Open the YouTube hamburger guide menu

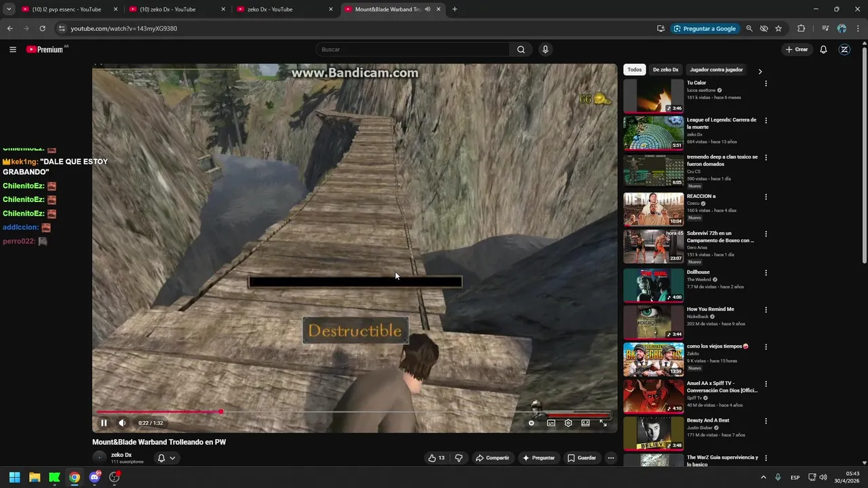click(12, 49)
